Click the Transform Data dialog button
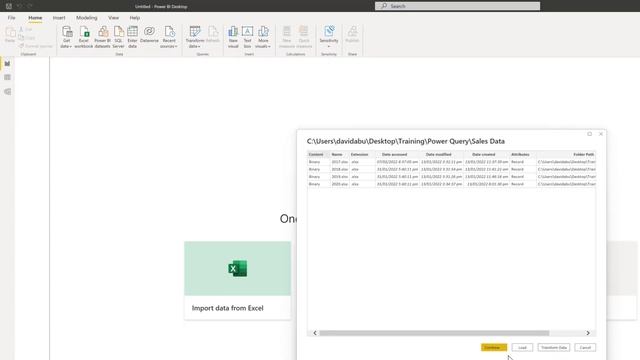Image resolution: width=640 pixels, height=360 pixels. [x=554, y=347]
